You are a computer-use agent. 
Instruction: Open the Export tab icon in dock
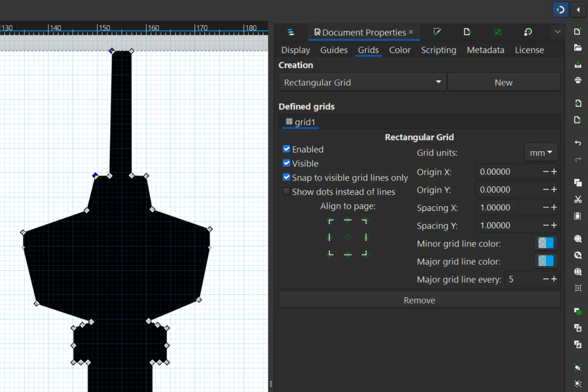coord(467,32)
